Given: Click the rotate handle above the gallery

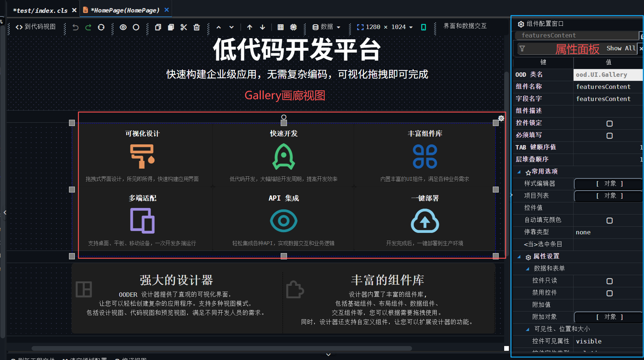Looking at the screenshot, I should coord(284,117).
